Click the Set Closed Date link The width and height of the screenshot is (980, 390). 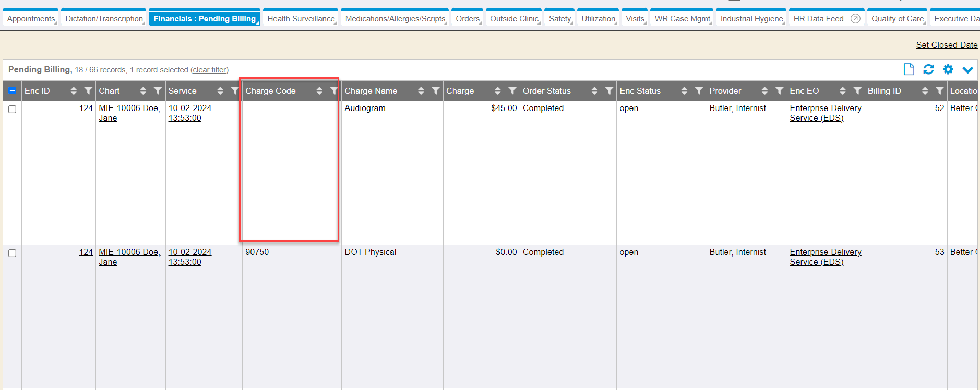coord(947,45)
